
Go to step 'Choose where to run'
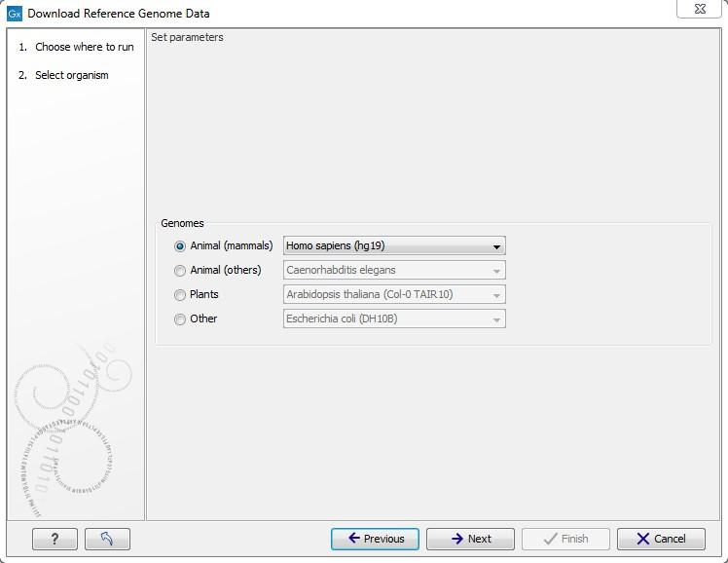click(84, 47)
